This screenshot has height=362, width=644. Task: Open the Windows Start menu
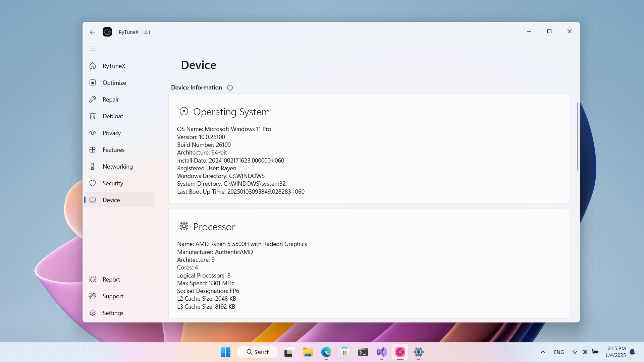(225, 352)
